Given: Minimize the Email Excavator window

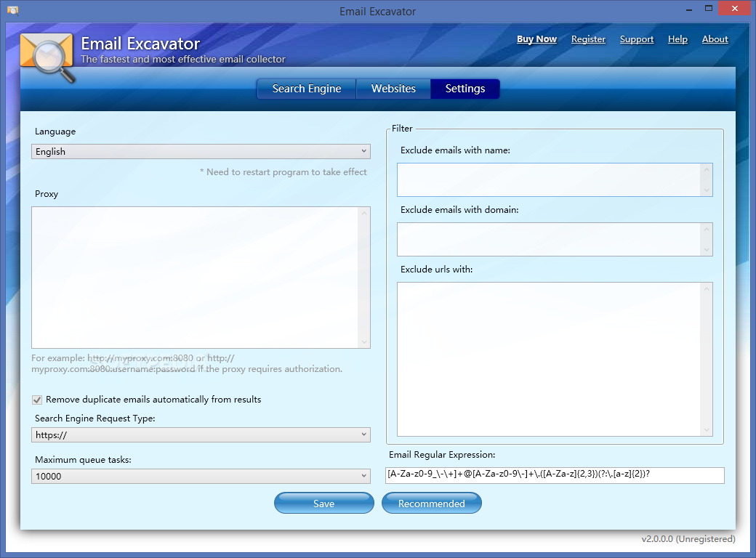Looking at the screenshot, I should point(689,9).
